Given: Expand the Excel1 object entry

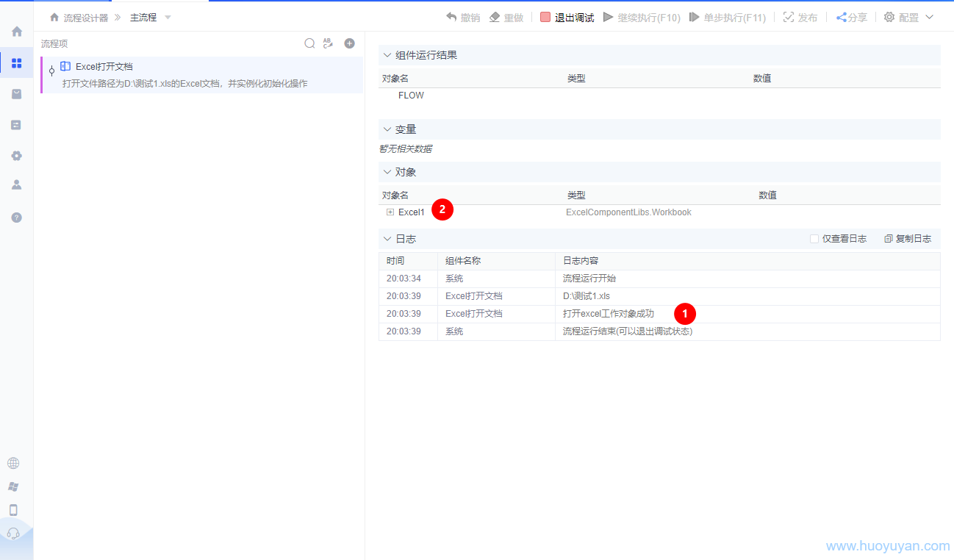Looking at the screenshot, I should 389,212.
